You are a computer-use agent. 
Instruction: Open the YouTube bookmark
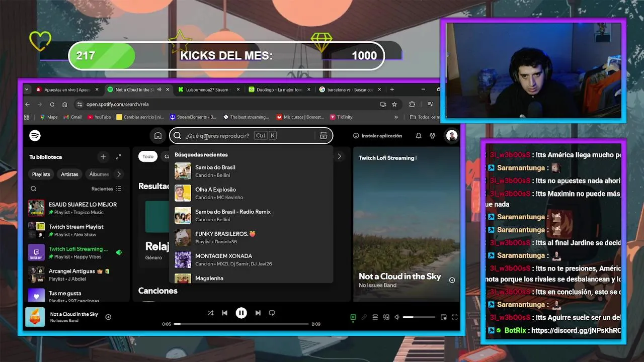99,117
